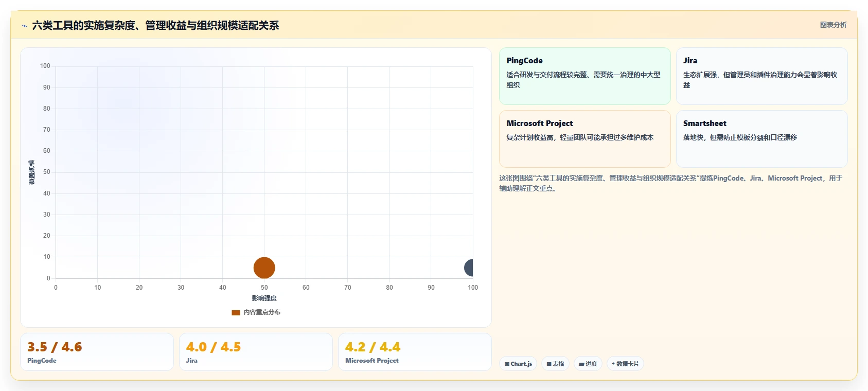The image size is (868, 391).
Task: Click the Jira 4.0 / 4.5 score card
Action: (256, 352)
